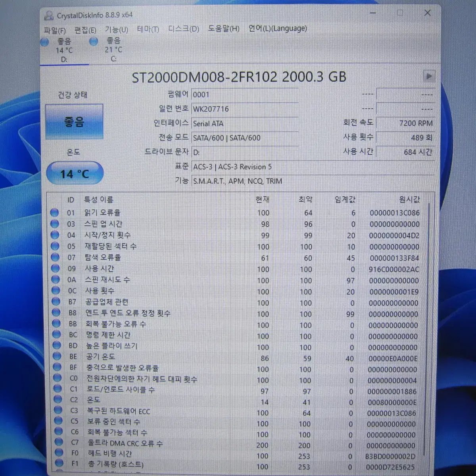This screenshot has height=476, width=476.
Task: Open the 언어(L)(Language) menu
Action: click(278, 28)
